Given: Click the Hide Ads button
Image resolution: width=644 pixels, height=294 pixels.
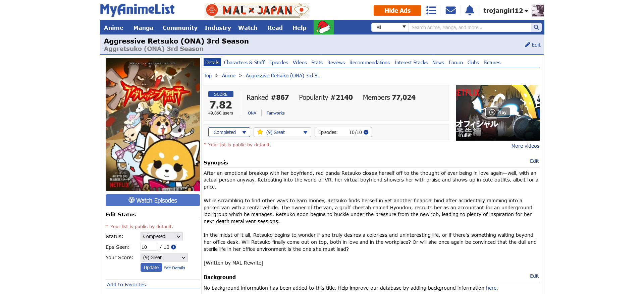Looking at the screenshot, I should [x=397, y=10].
